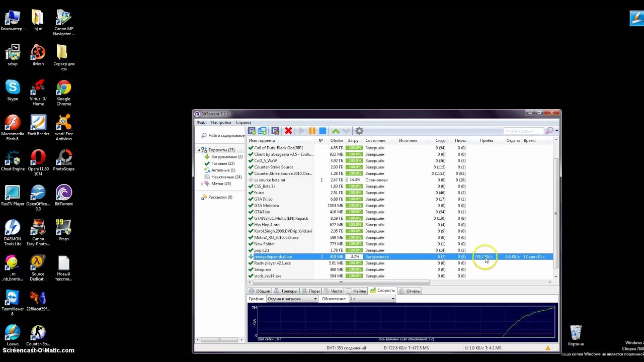Switch to the Части tab

333,291
